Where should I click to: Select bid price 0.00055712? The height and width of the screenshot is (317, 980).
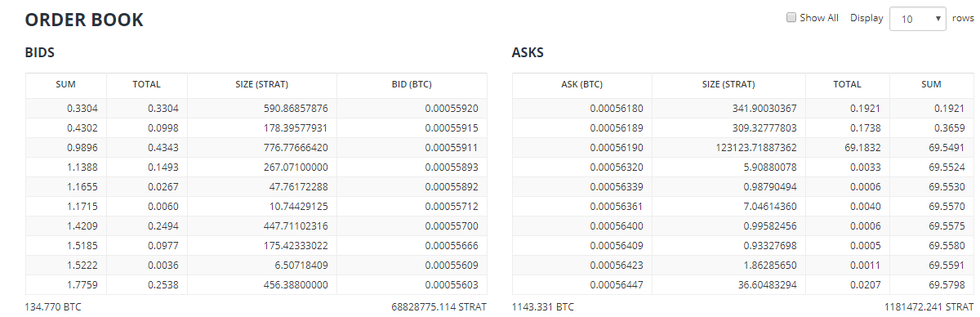(451, 207)
